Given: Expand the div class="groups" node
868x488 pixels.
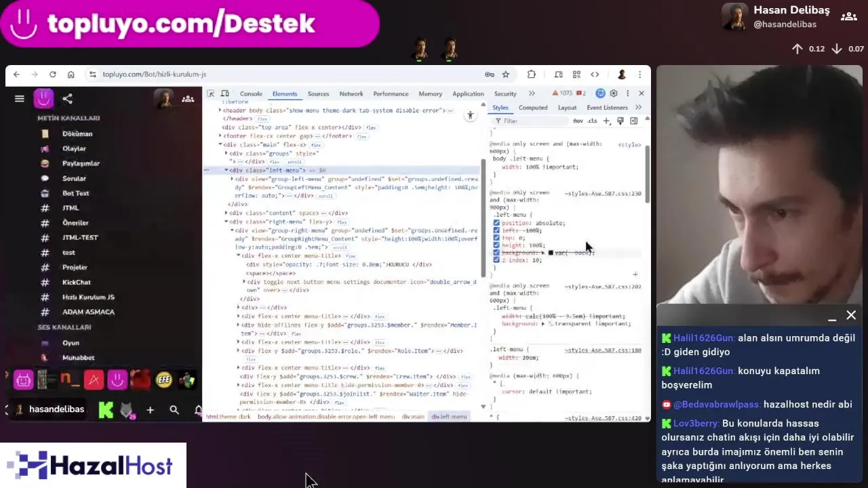Looking at the screenshot, I should (x=226, y=153).
